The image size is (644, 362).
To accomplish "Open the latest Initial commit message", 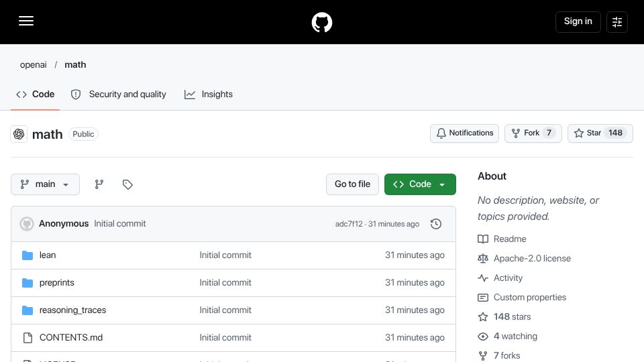I will point(120,224).
